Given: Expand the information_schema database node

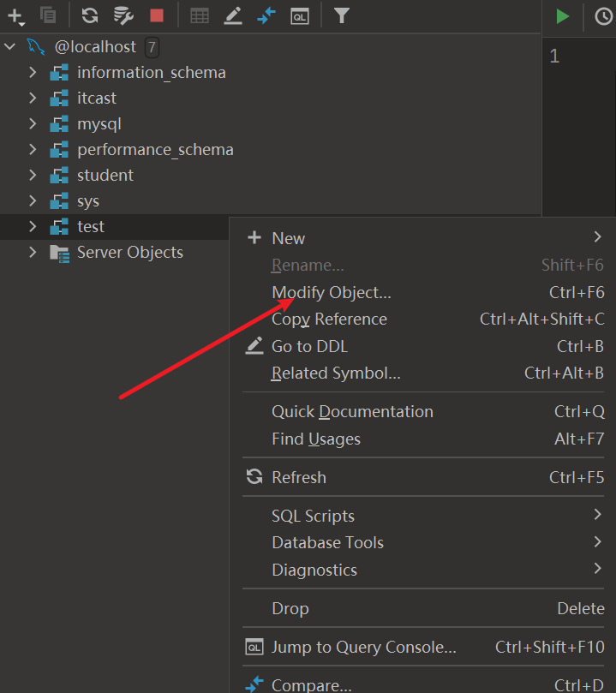Looking at the screenshot, I should [x=33, y=73].
